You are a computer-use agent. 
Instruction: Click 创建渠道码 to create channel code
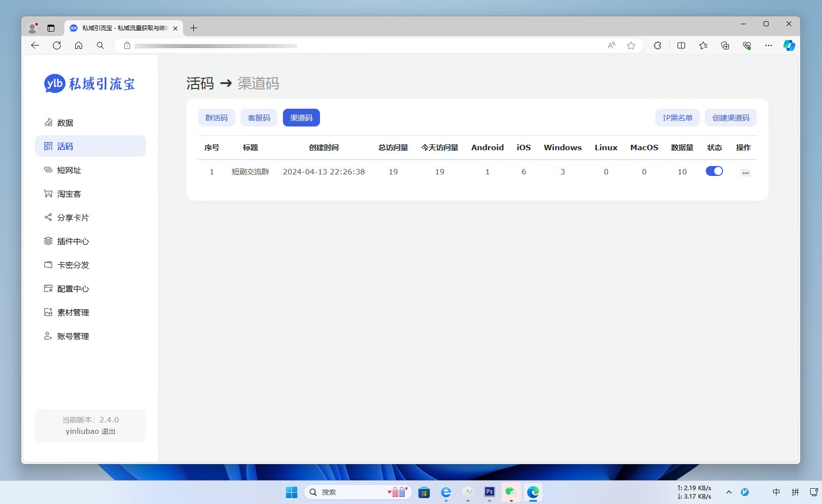pyautogui.click(x=731, y=118)
